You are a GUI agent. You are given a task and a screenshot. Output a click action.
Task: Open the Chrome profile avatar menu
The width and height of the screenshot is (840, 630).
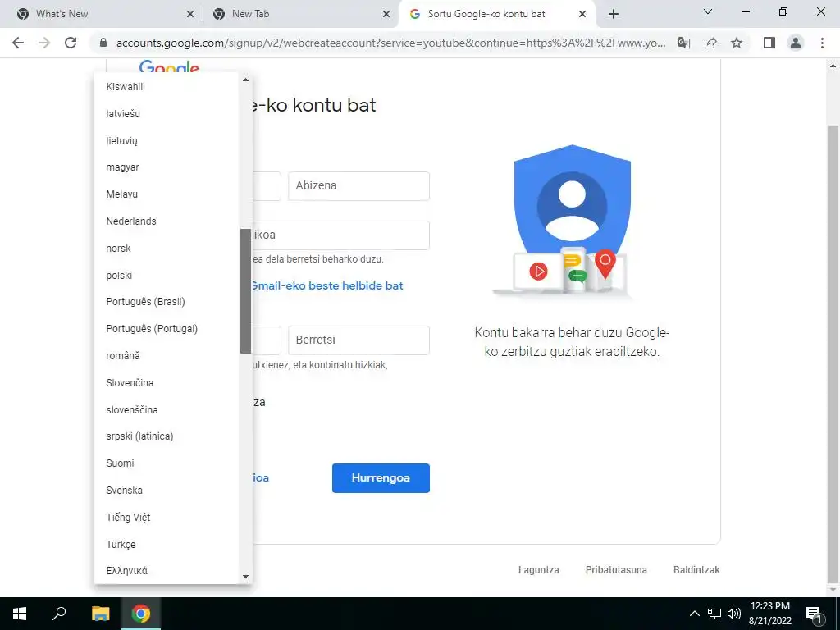796,43
